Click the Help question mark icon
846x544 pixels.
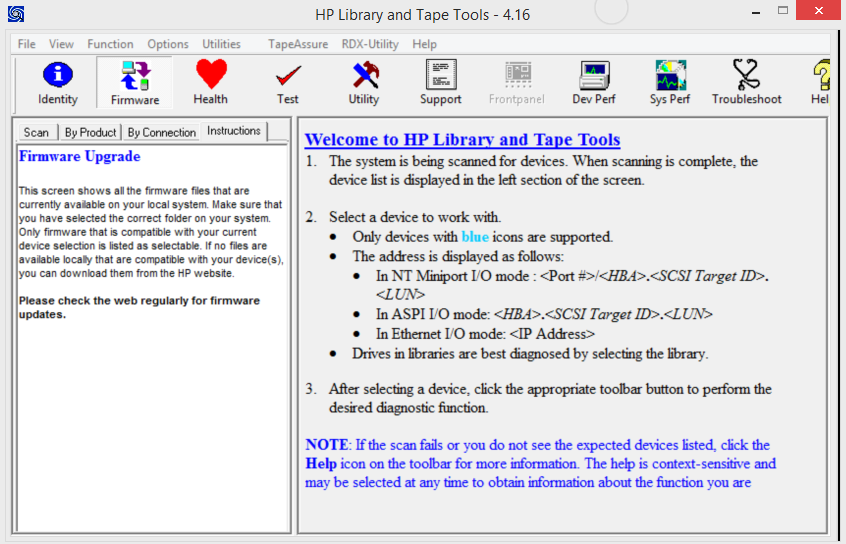pyautogui.click(x=819, y=83)
